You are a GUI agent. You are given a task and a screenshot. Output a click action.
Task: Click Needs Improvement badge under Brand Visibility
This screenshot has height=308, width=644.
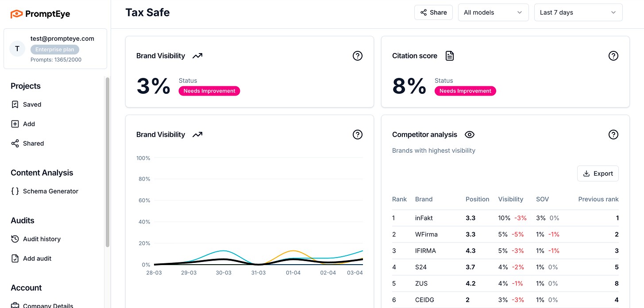click(209, 91)
